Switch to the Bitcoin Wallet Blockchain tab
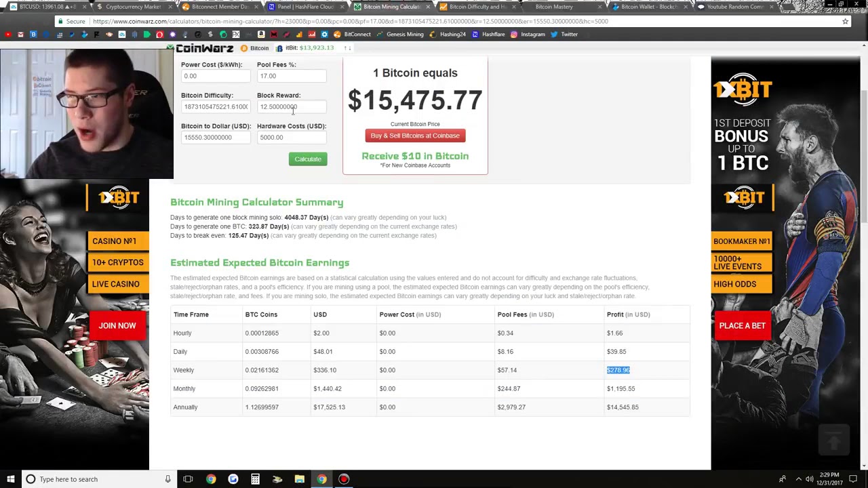The height and width of the screenshot is (488, 868). [x=649, y=7]
